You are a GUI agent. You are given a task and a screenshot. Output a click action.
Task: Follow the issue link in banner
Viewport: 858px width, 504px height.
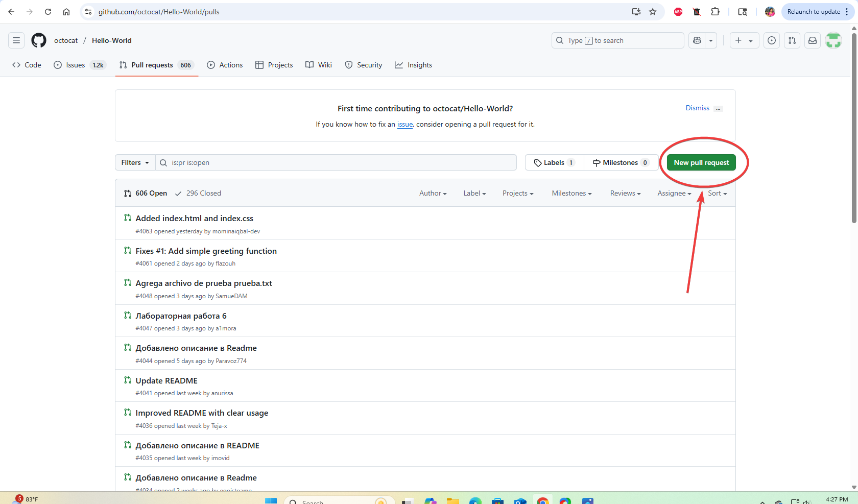405,124
